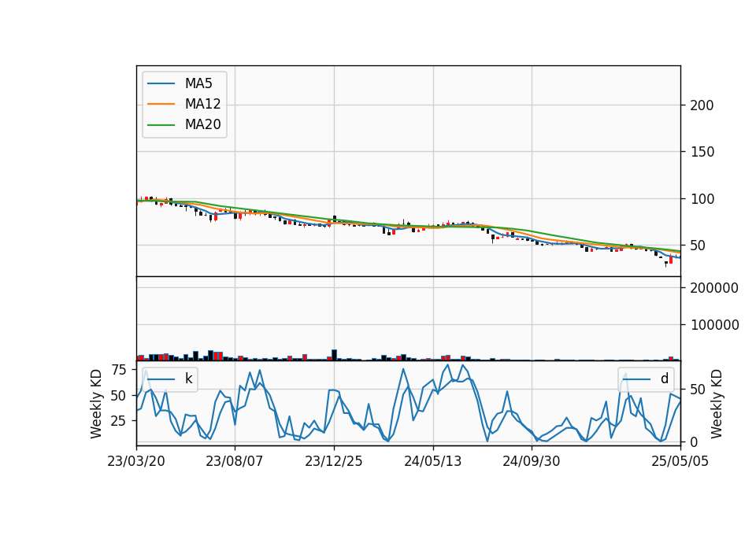Click the blue MA5 legend line sample
Screen dimensions: 756x543
[x=161, y=84]
